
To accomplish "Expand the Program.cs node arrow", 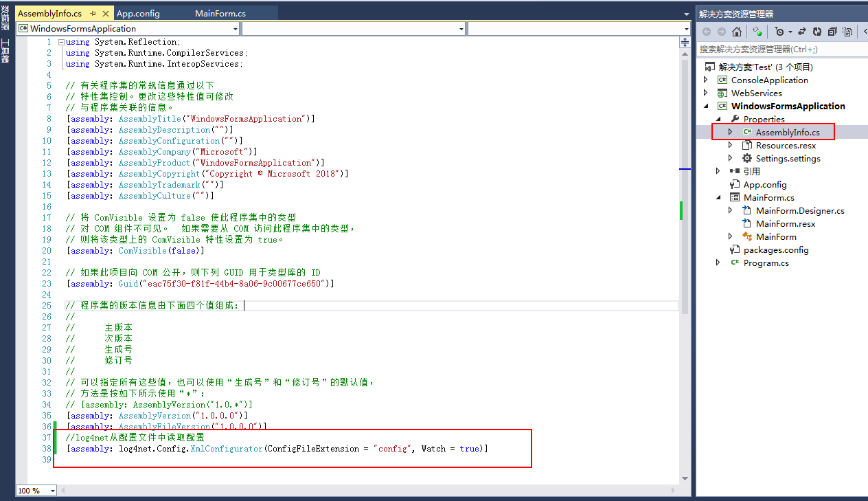I will tap(718, 263).
